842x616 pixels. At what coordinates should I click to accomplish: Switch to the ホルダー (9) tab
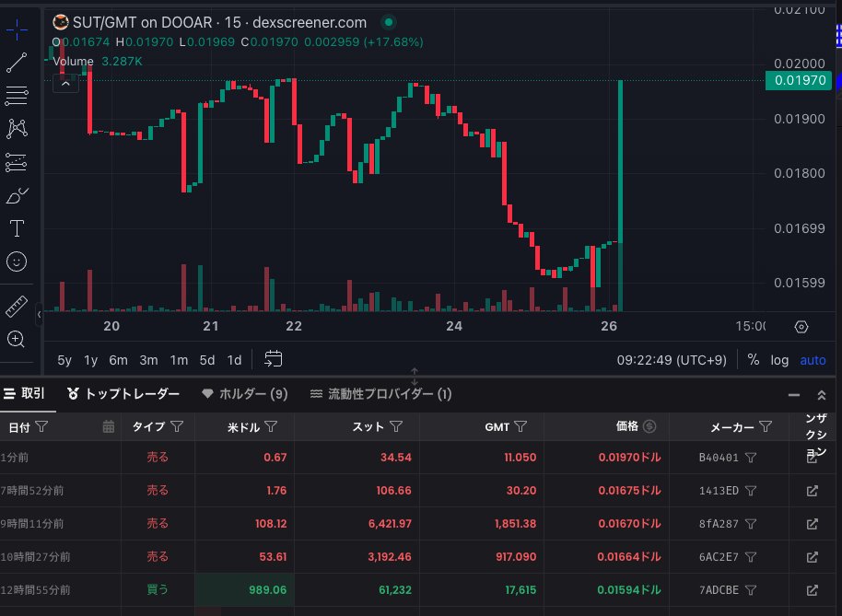point(245,394)
